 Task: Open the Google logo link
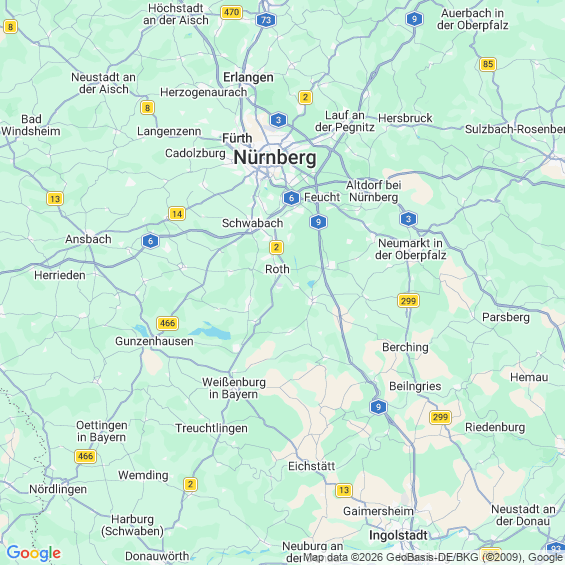[34, 553]
